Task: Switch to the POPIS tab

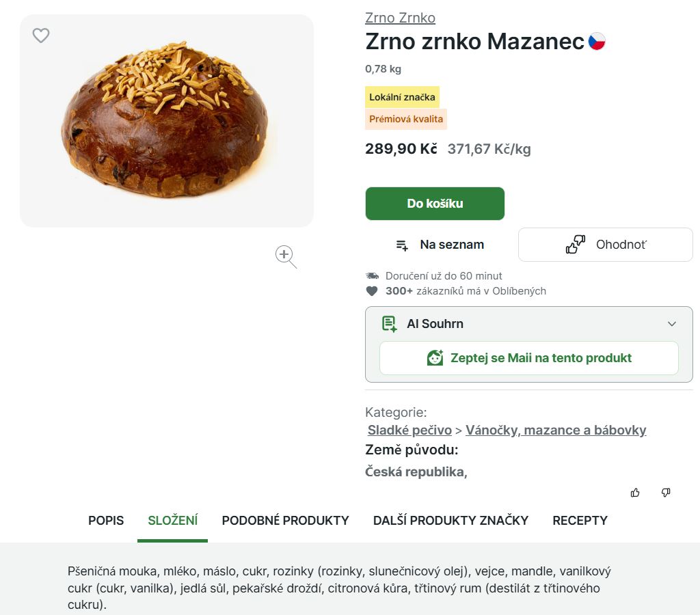Action: point(106,521)
